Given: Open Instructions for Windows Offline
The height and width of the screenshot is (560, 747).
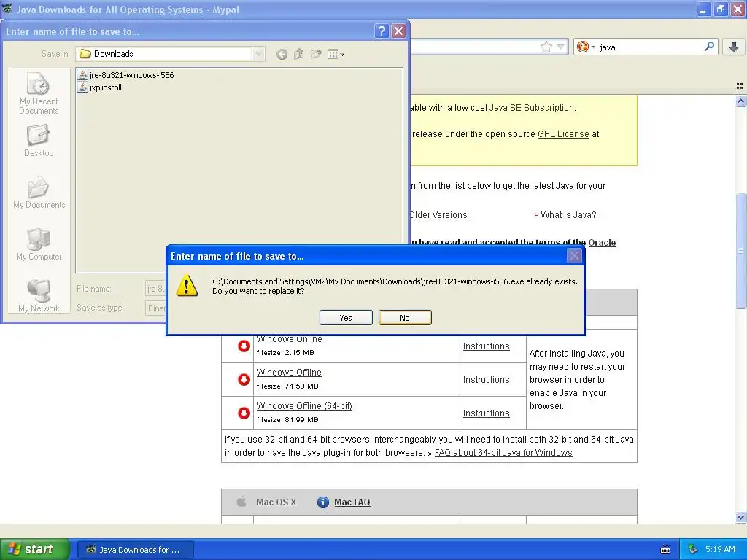Looking at the screenshot, I should [486, 379].
